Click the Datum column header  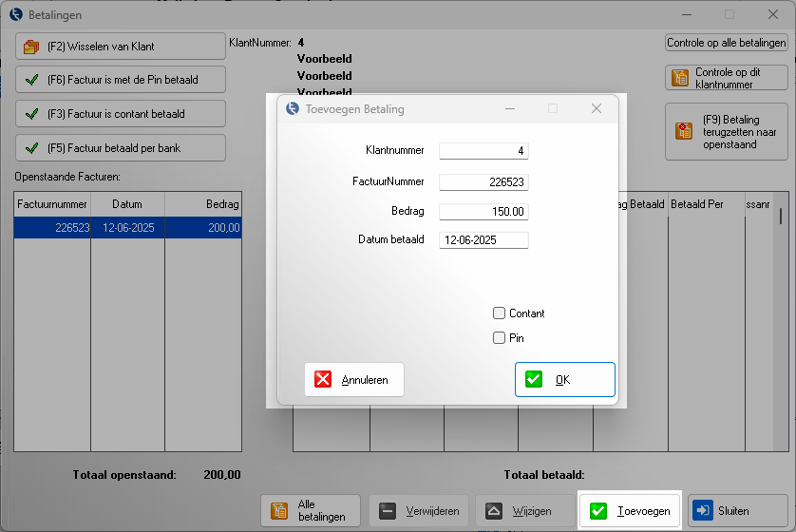point(127,204)
